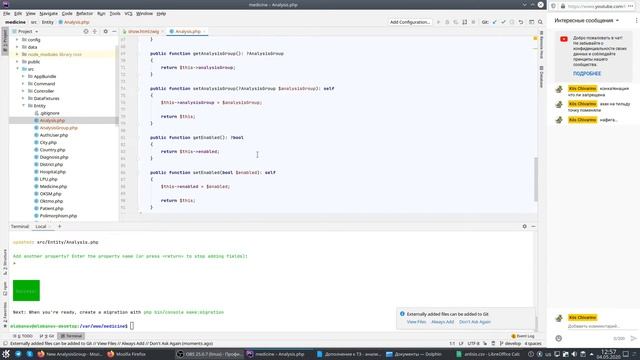Screen dimensions: 640x360
Task: Open the YouTube chat mode dropdown
Action: coord(587,20)
